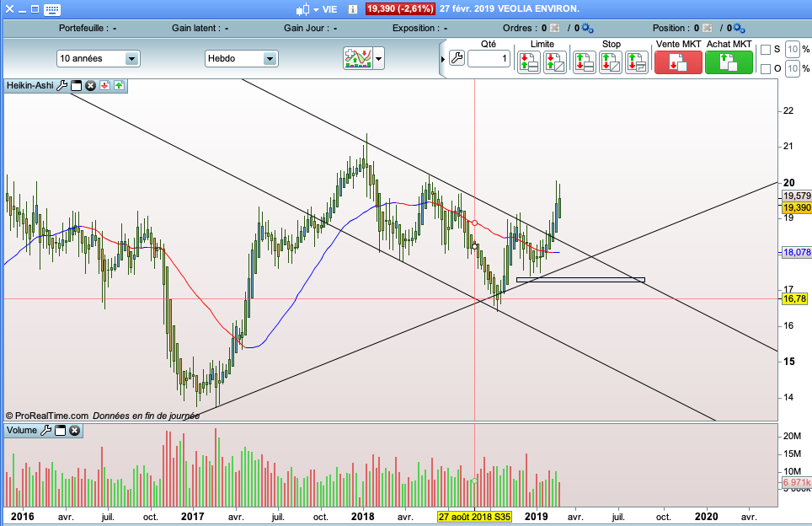Select the black rectangle drawn near 17
812x526 pixels.
click(x=580, y=280)
